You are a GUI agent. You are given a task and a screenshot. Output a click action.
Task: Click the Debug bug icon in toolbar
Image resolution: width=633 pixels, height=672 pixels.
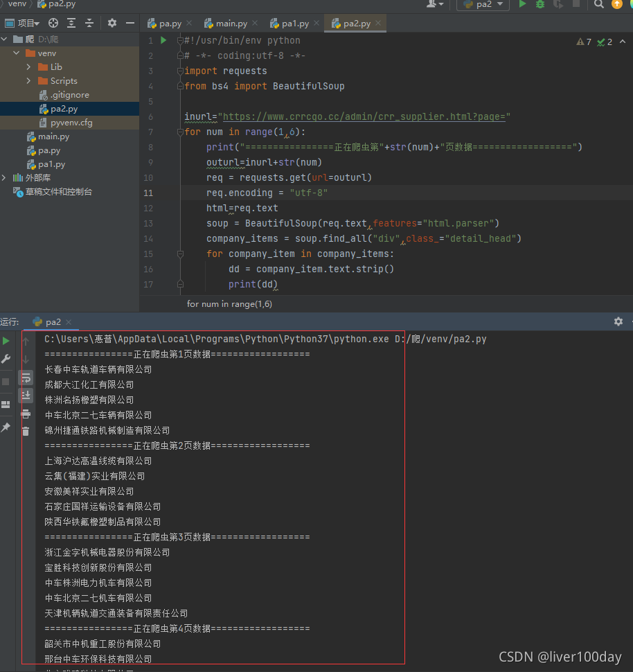pos(540,4)
